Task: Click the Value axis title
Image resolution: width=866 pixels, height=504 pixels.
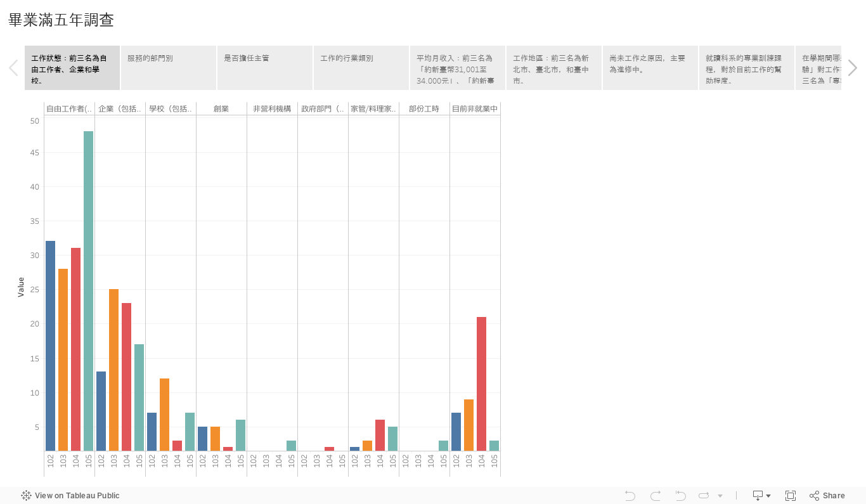Action: click(21, 287)
